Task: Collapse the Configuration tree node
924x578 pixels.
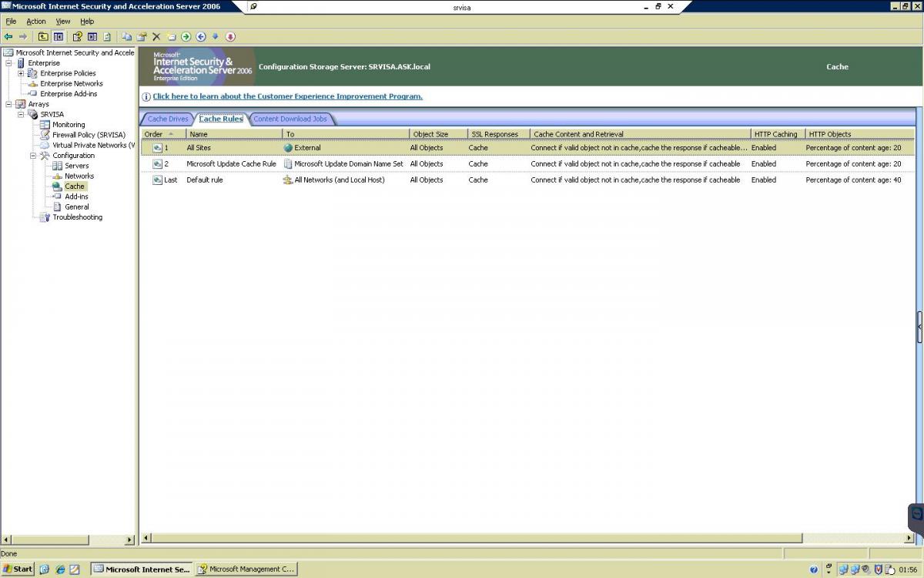Action: pyautogui.click(x=33, y=156)
